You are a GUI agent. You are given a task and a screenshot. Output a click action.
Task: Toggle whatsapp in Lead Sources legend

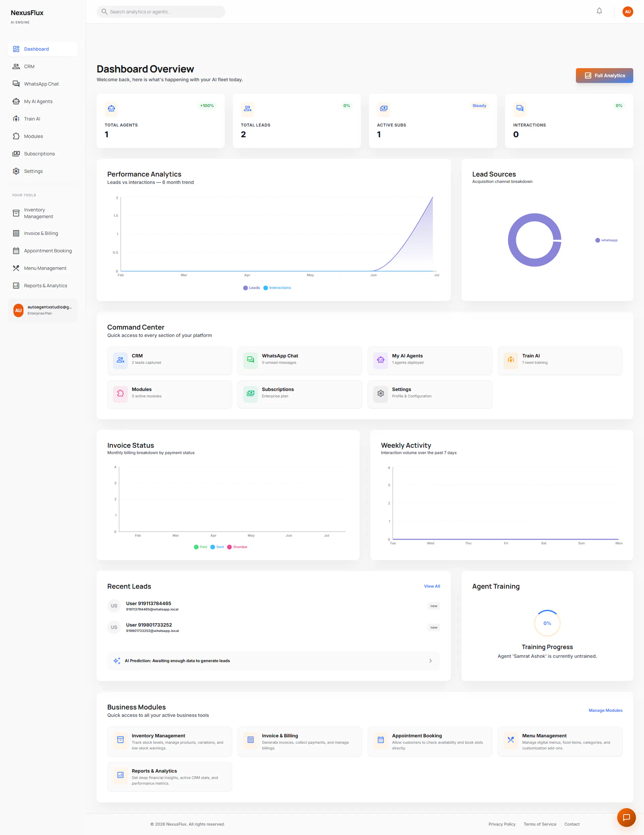[606, 241]
